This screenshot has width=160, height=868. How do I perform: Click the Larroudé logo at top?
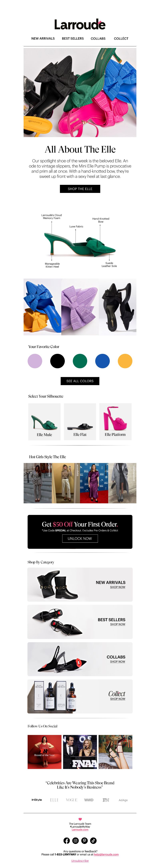(80, 24)
